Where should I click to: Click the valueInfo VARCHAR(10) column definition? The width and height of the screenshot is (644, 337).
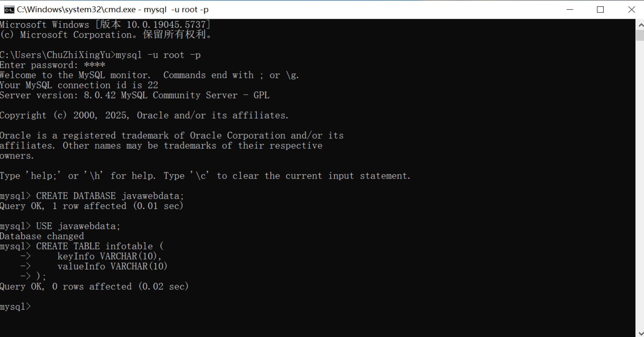pyautogui.click(x=112, y=266)
